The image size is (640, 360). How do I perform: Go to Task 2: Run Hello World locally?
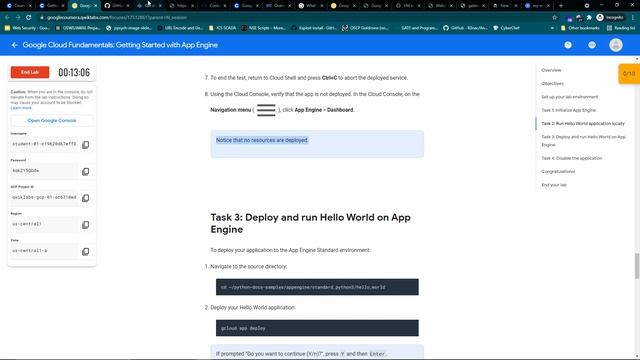583,123
